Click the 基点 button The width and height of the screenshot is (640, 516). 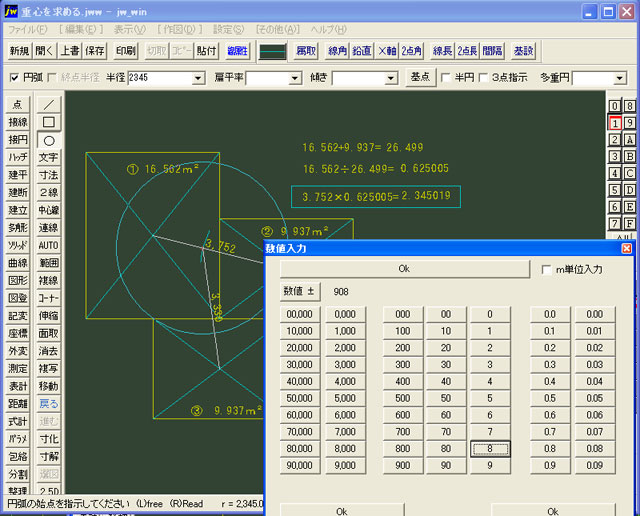pyautogui.click(x=420, y=77)
